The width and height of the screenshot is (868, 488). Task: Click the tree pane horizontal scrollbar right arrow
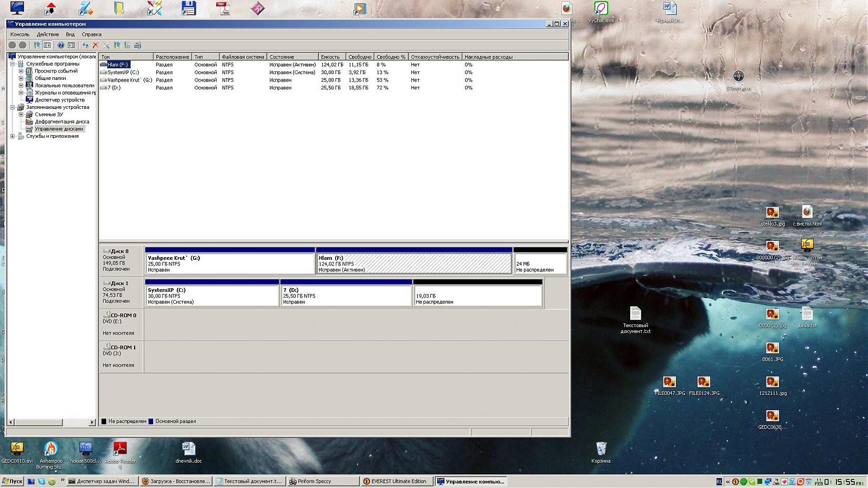[x=92, y=422]
